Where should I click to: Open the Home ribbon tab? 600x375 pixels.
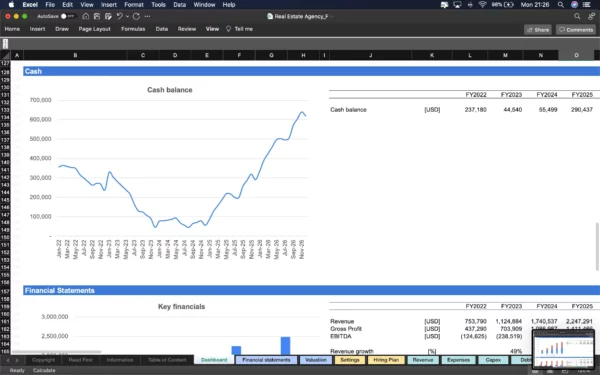[12, 29]
